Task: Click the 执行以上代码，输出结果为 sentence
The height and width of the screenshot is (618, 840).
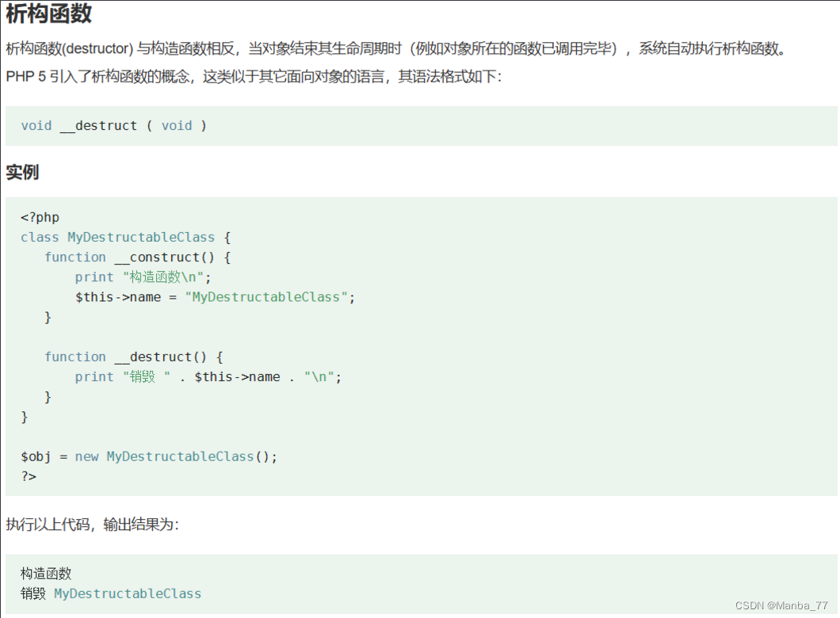Action: [x=92, y=525]
